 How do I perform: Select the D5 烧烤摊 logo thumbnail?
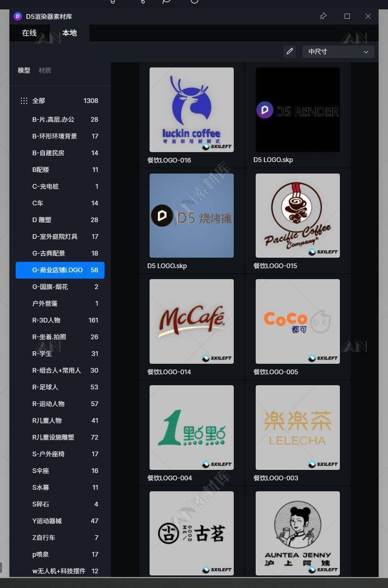191,216
